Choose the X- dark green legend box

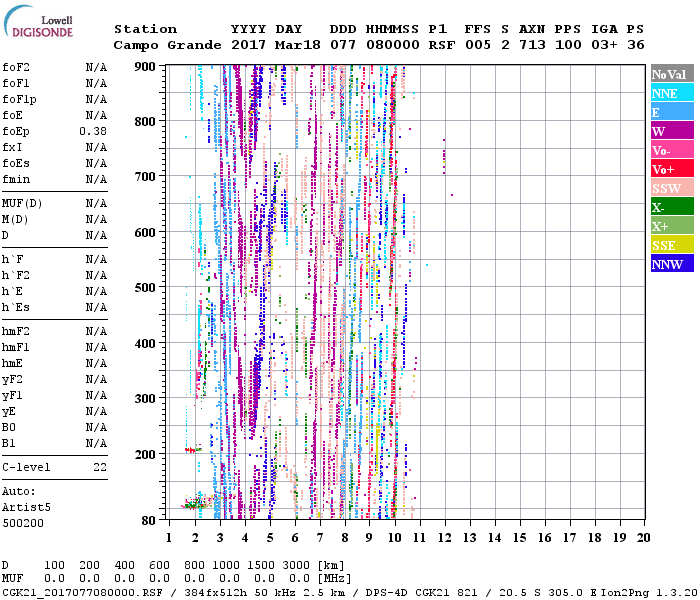(671, 207)
